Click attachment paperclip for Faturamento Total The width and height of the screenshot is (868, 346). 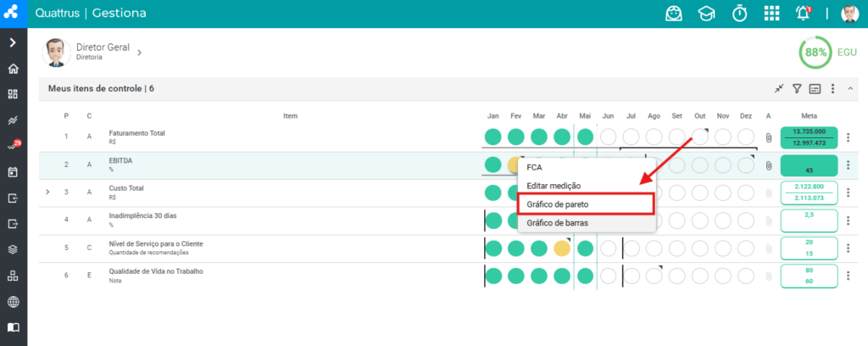click(x=768, y=137)
